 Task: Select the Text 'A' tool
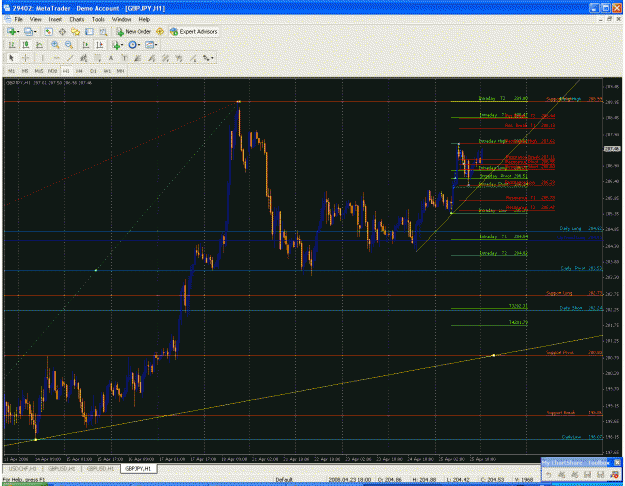coord(111,58)
